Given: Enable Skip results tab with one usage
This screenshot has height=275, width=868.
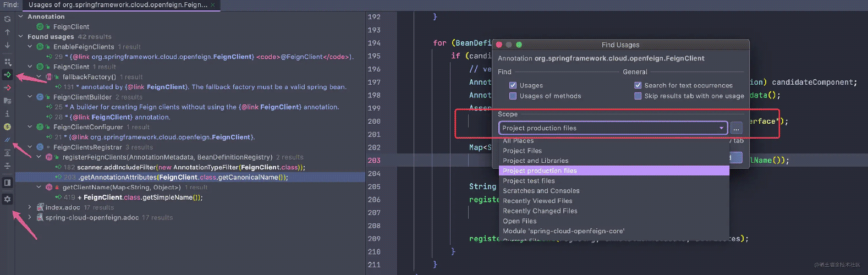Looking at the screenshot, I should [638, 96].
